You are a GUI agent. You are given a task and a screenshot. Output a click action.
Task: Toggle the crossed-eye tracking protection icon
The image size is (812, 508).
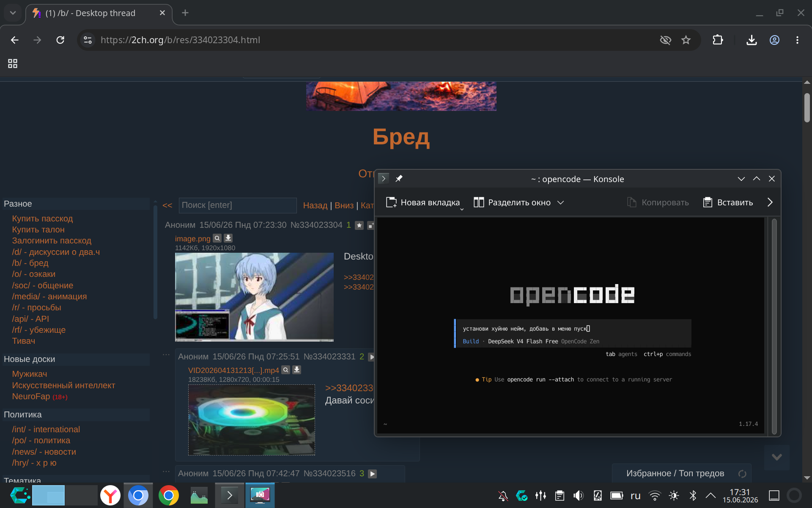coord(665,40)
